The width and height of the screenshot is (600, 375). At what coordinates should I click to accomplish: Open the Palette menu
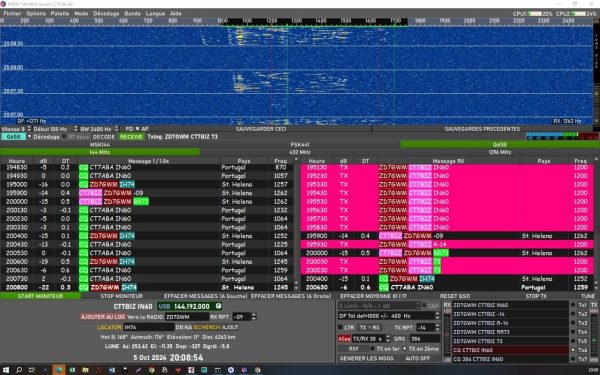[x=60, y=13]
